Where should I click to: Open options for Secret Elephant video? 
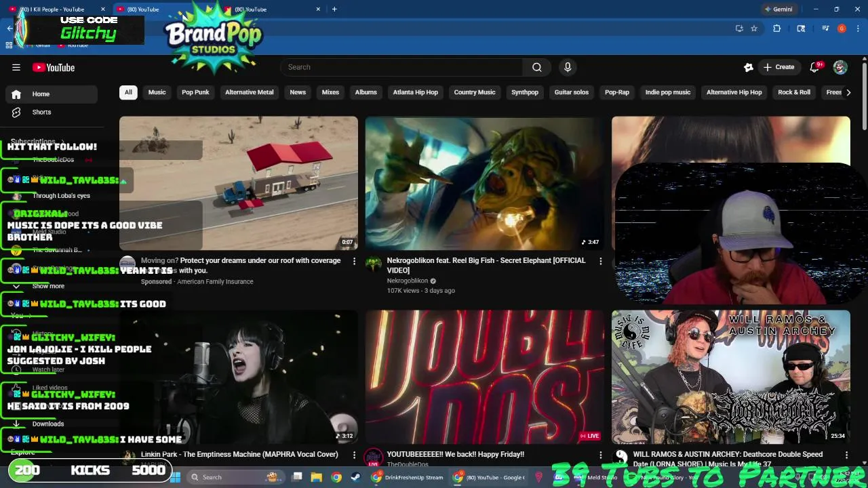pyautogui.click(x=600, y=261)
